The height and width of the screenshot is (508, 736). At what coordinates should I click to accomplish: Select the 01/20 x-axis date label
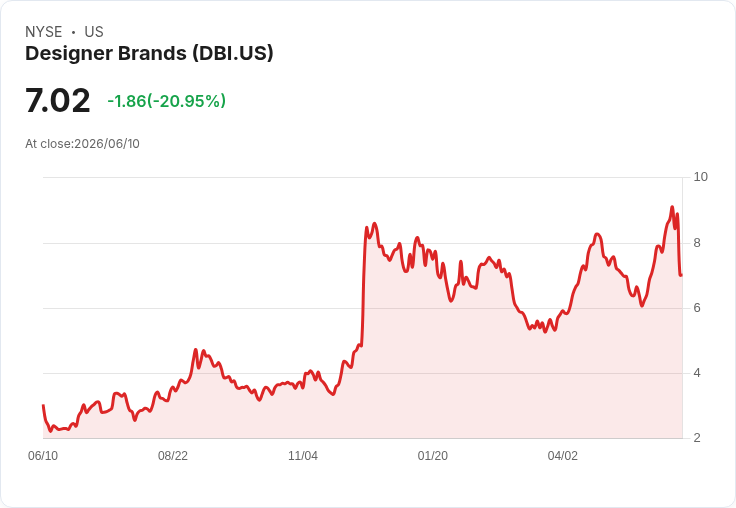click(x=433, y=455)
